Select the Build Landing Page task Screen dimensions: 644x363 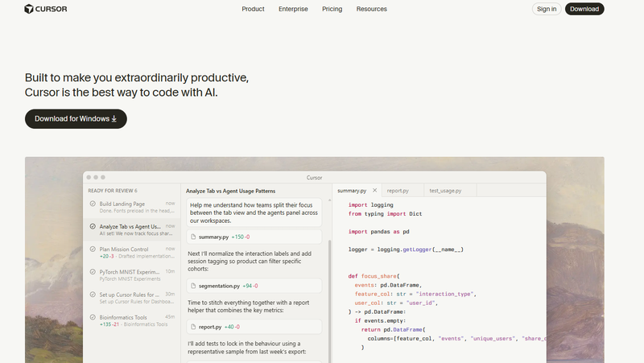(x=132, y=207)
